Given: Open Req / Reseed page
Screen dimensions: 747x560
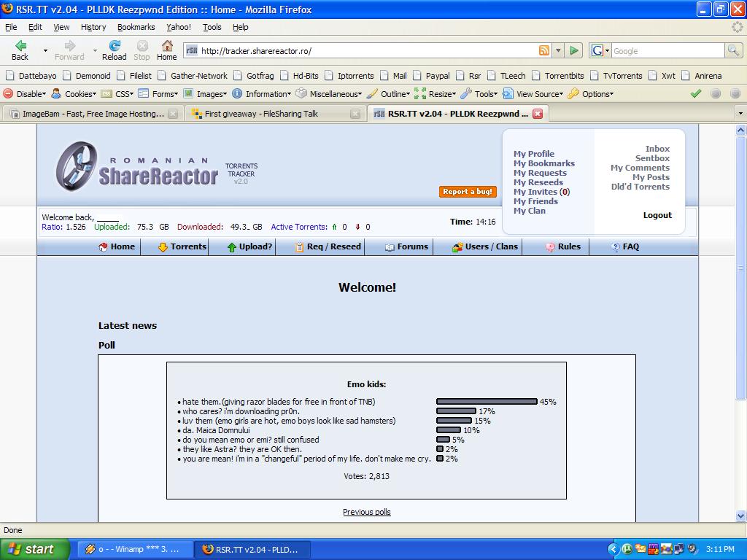Looking at the screenshot, I should point(328,246).
